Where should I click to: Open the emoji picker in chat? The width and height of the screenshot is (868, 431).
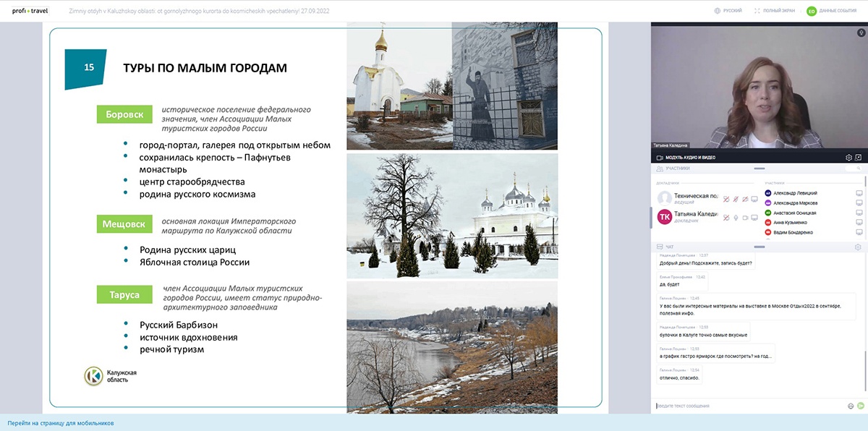851,406
